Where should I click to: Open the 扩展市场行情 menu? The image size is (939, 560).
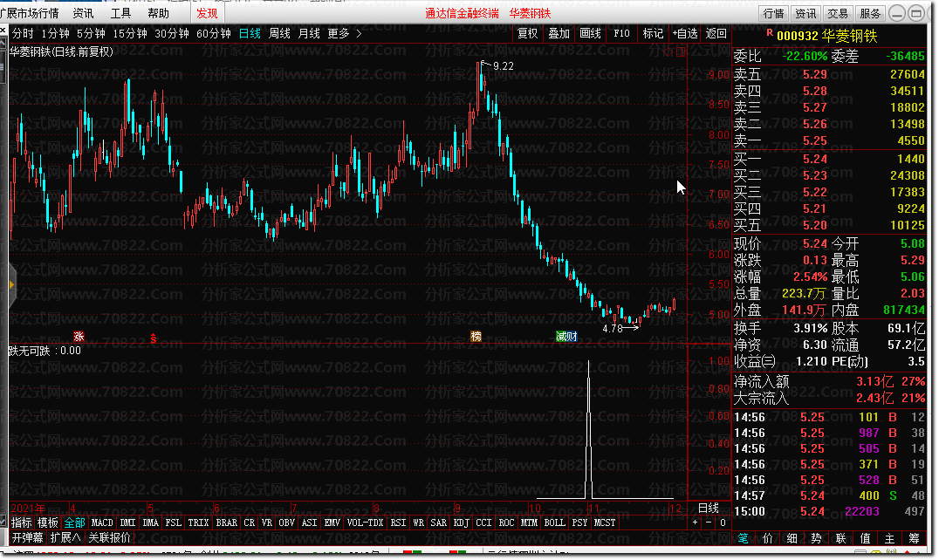tap(30, 13)
